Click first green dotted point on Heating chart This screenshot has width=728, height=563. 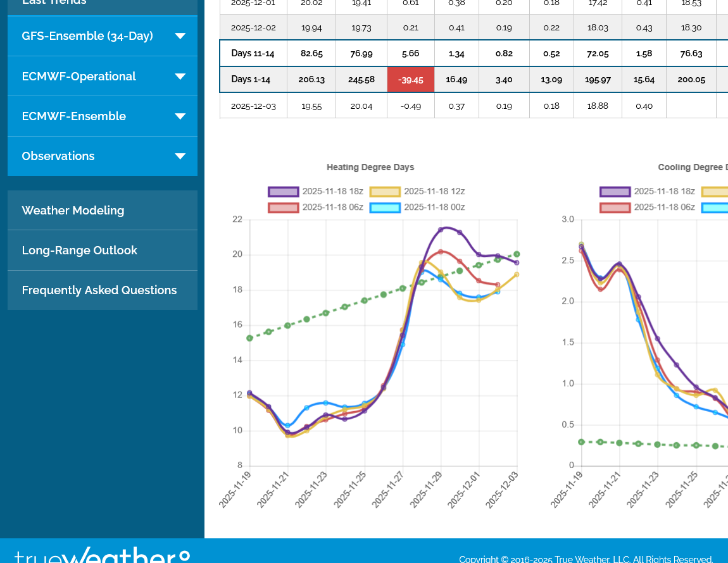pyautogui.click(x=250, y=338)
